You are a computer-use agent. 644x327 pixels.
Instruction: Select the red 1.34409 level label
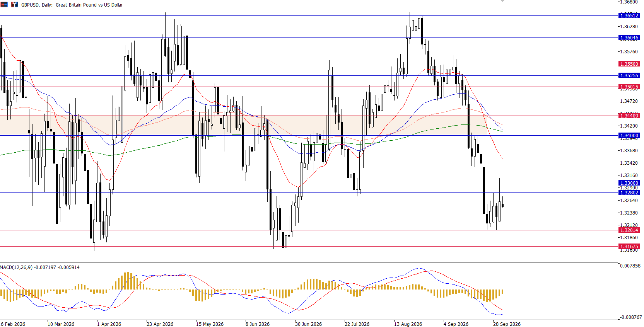point(629,116)
